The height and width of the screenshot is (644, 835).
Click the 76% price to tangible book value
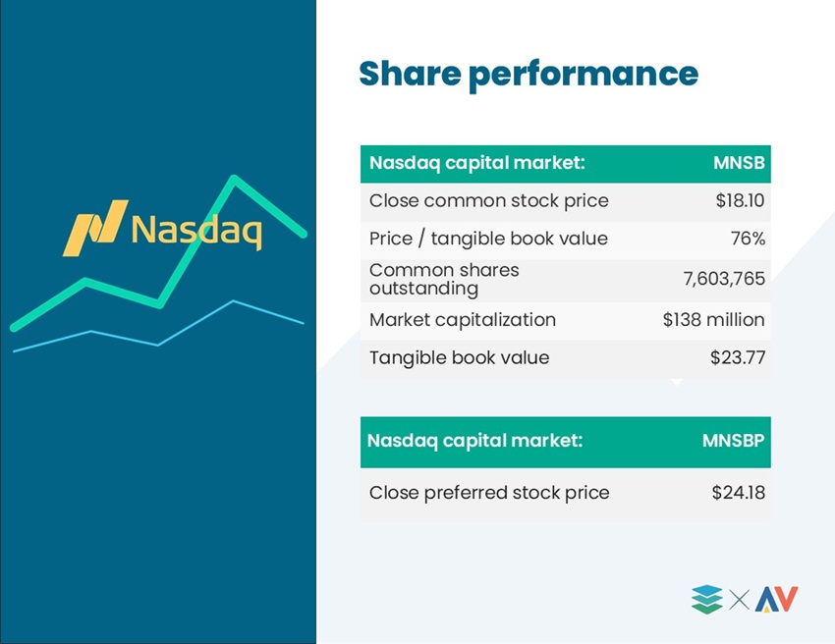748,239
